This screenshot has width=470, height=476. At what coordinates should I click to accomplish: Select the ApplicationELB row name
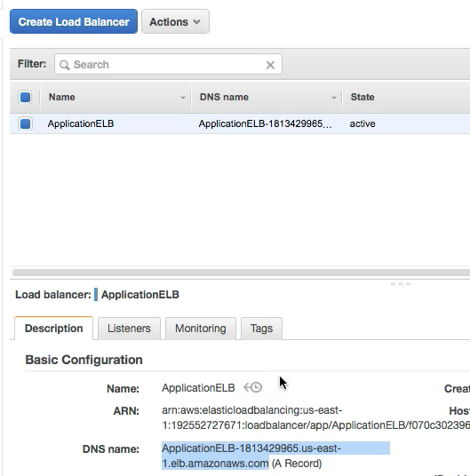pos(81,123)
